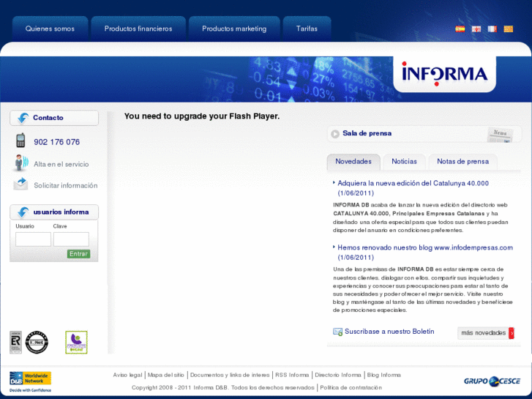Viewport: 532px width, 399px height.
Task: Click the mail icon beside Suscríbase a nuestro Boletín
Action: [x=337, y=332]
